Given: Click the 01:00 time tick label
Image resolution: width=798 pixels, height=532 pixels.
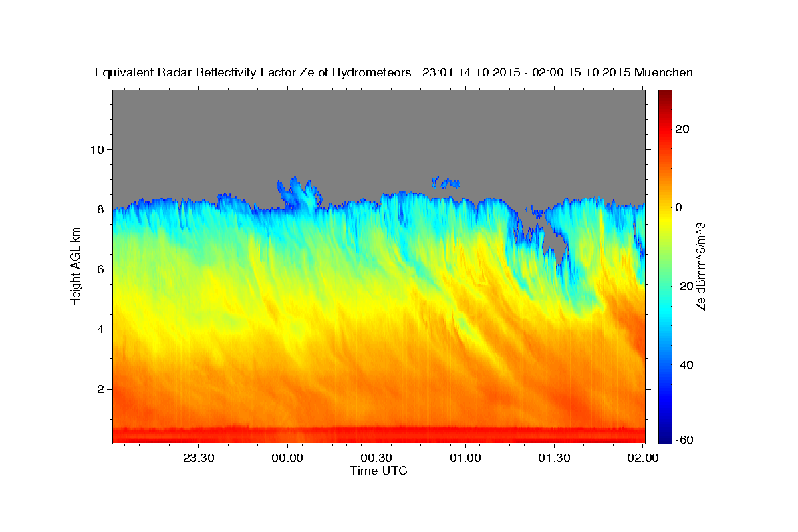Looking at the screenshot, I should [x=465, y=458].
